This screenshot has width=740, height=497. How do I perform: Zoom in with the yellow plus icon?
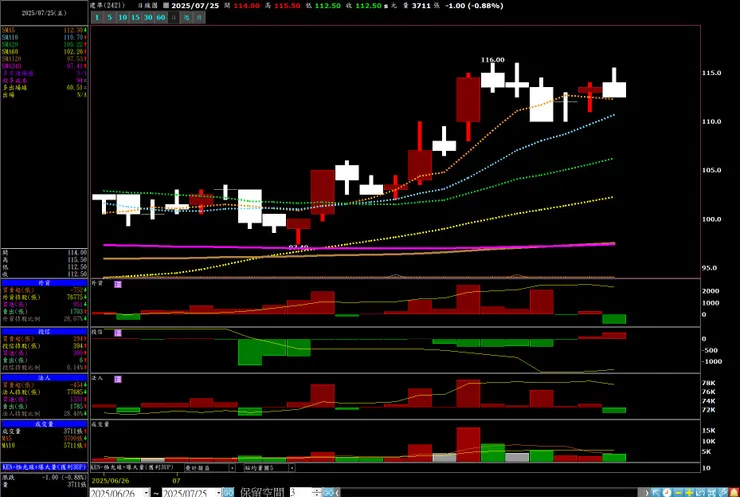point(690,493)
